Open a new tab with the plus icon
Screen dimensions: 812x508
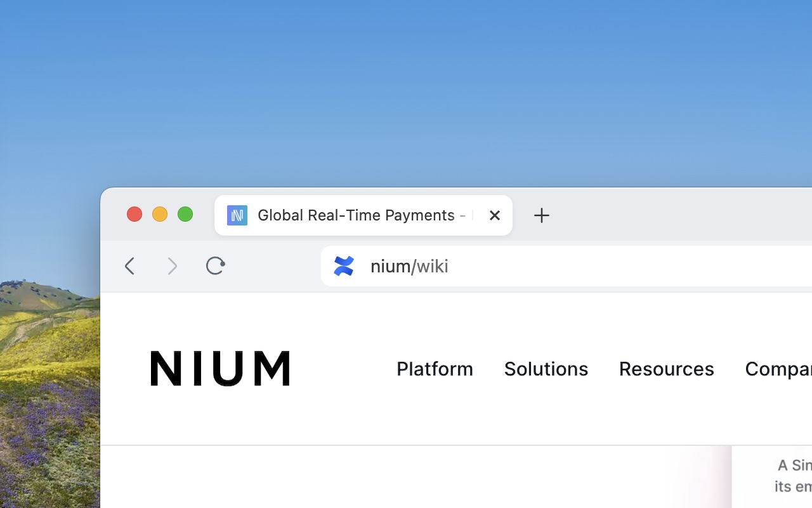click(542, 215)
